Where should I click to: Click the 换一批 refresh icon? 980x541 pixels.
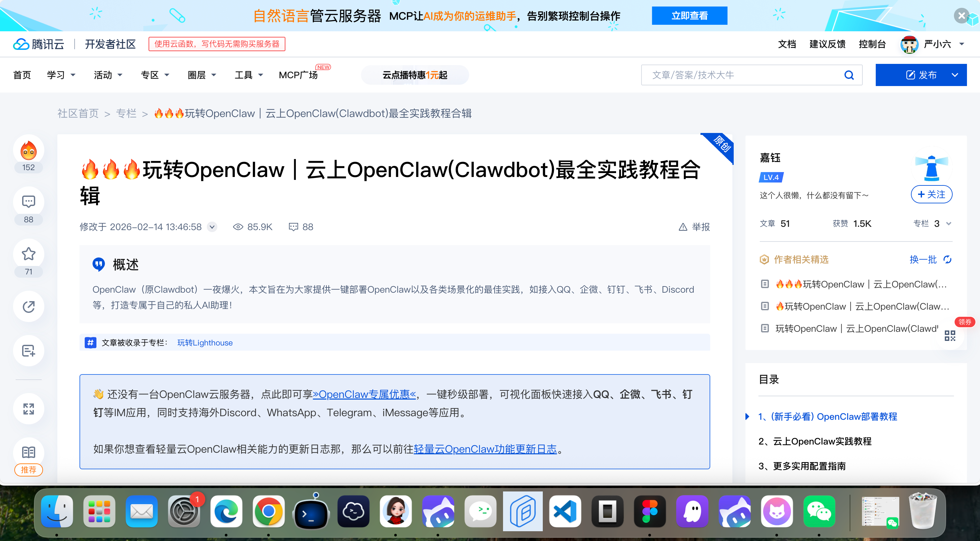947,259
